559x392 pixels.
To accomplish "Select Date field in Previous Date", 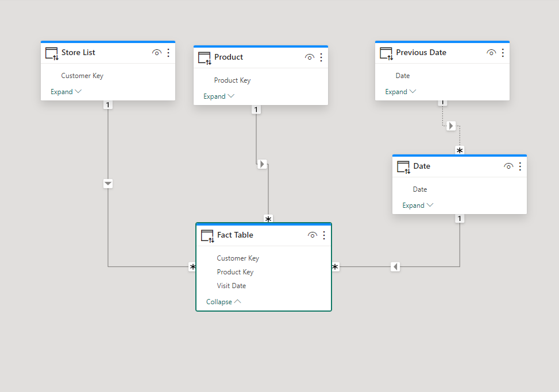I will click(403, 76).
